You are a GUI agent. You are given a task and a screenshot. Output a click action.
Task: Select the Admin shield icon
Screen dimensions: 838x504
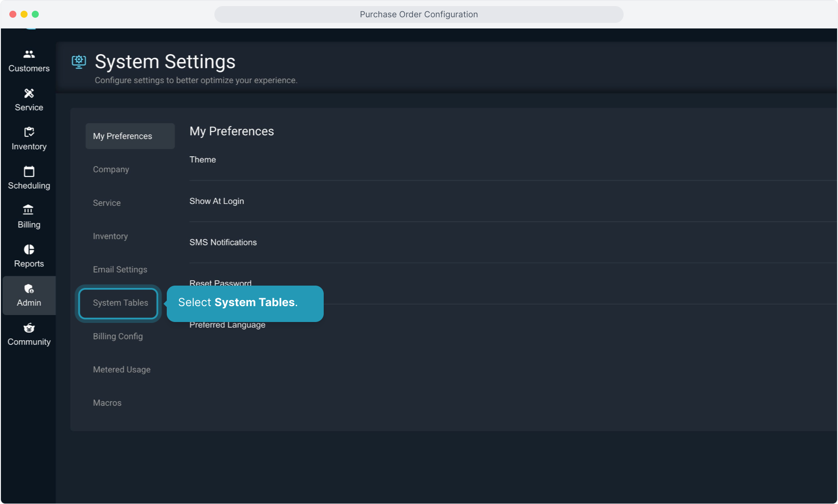tap(29, 289)
